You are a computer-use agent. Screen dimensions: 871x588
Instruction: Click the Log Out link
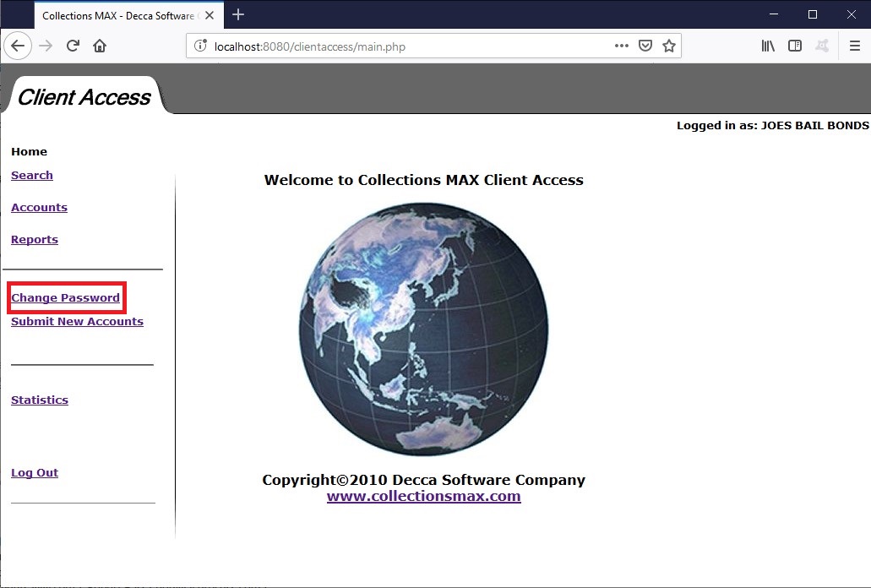pos(35,473)
